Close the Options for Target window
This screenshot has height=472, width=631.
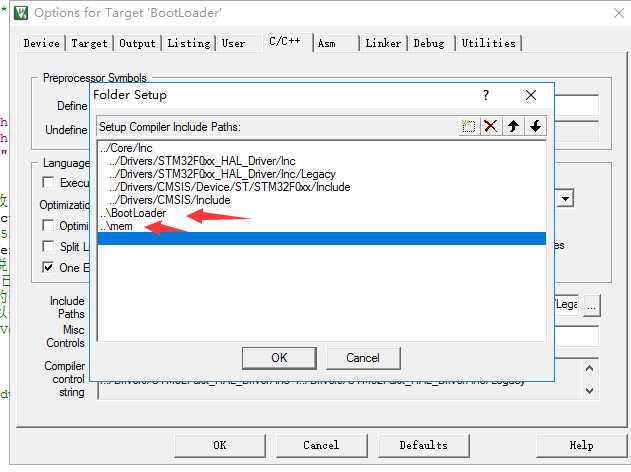tap(619, 13)
